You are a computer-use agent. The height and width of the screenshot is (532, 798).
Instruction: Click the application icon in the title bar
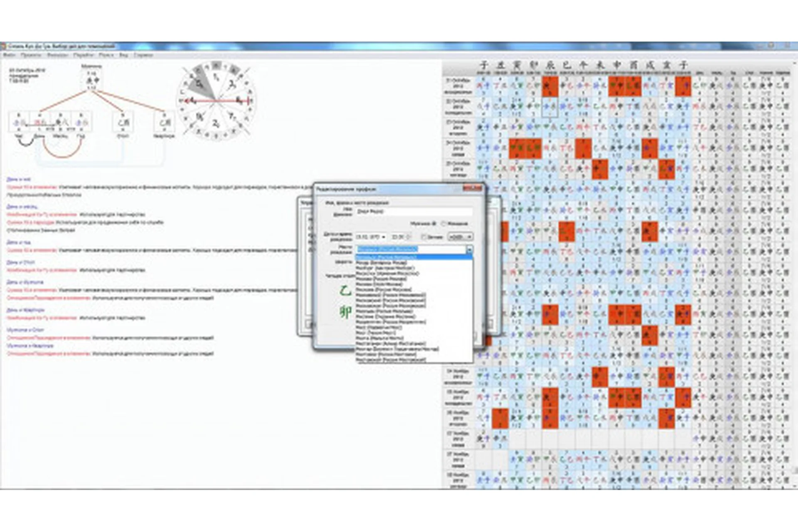3,46
